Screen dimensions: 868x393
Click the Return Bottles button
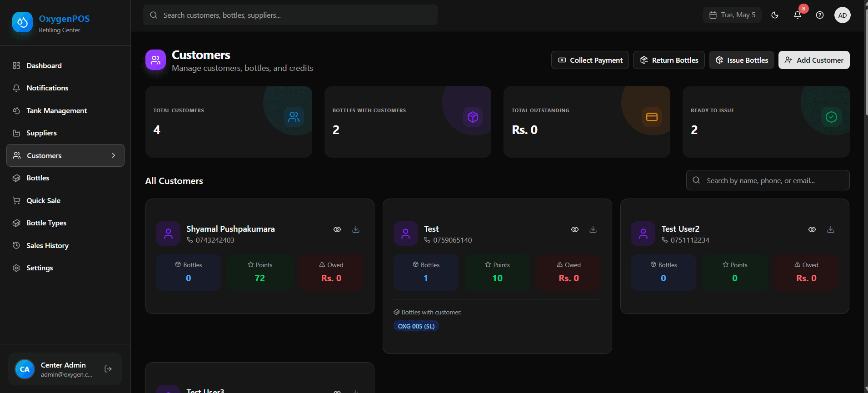coord(669,60)
